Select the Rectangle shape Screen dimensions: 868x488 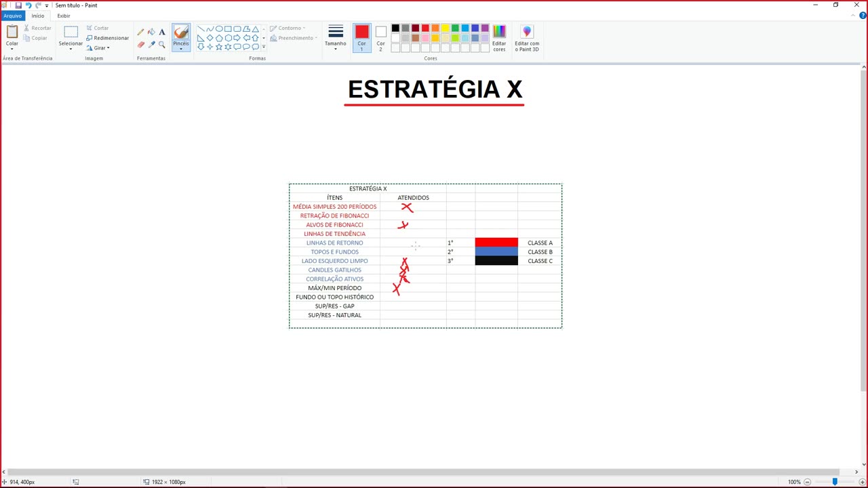click(228, 29)
